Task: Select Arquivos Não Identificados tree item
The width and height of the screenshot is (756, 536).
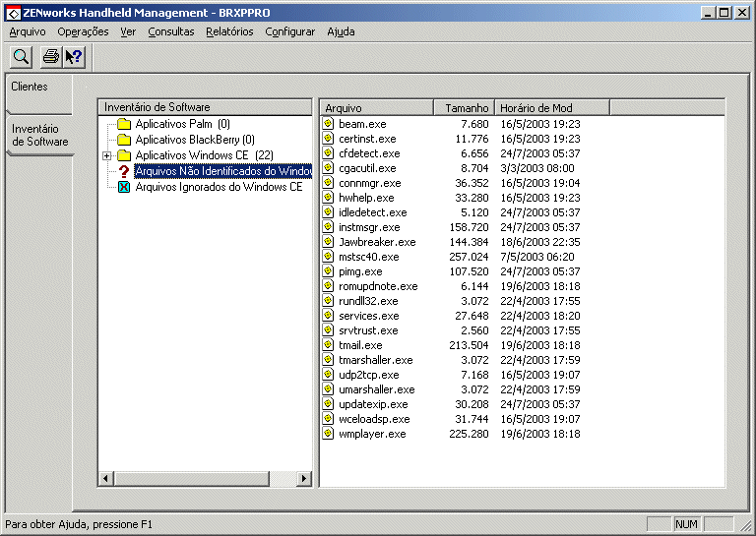Action: (x=223, y=171)
